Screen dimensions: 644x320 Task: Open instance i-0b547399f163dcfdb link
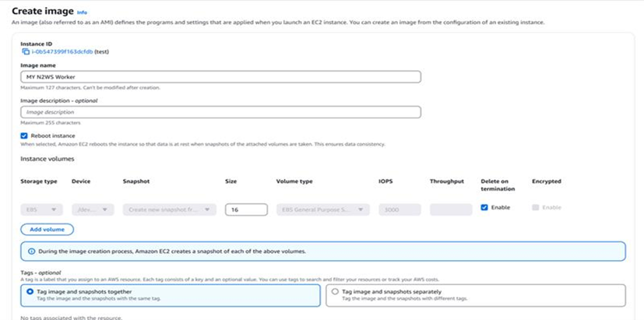62,51
